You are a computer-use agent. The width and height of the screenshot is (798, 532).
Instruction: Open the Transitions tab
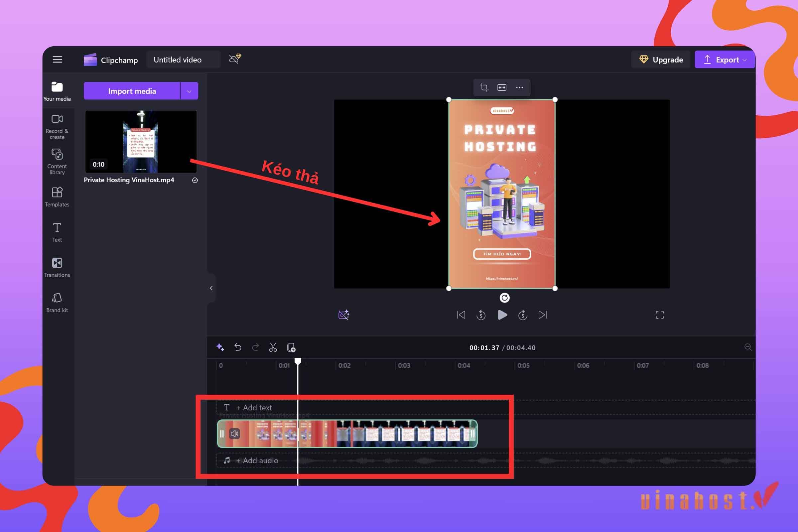[57, 268]
